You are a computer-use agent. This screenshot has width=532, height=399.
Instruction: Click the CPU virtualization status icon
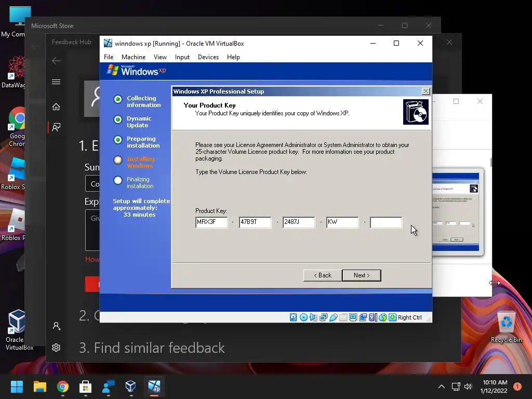373,317
